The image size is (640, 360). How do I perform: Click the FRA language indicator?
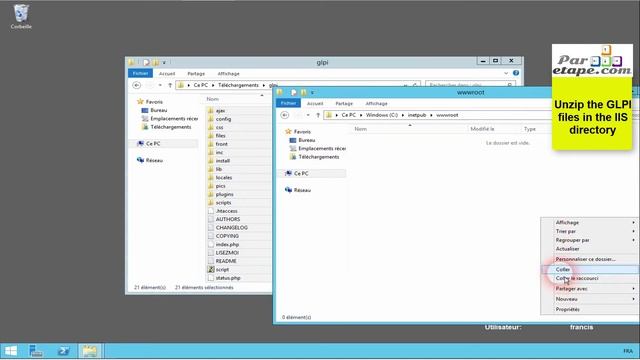point(628,351)
